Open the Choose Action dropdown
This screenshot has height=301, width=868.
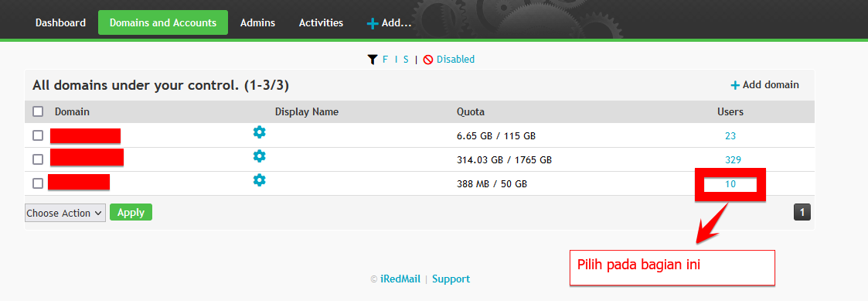coord(66,213)
